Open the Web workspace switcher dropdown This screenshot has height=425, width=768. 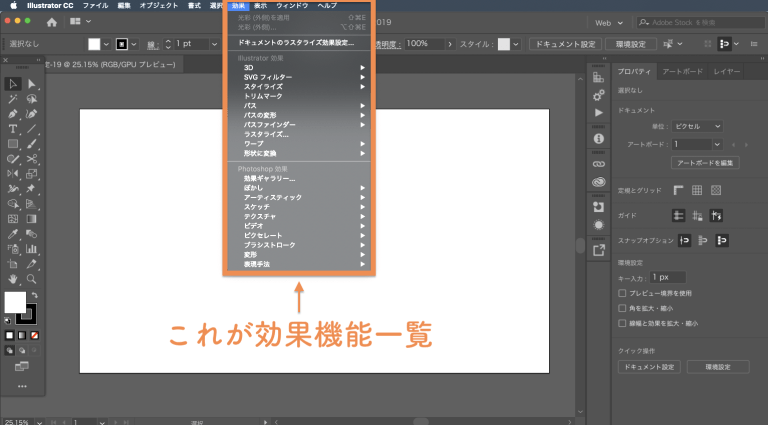(609, 23)
